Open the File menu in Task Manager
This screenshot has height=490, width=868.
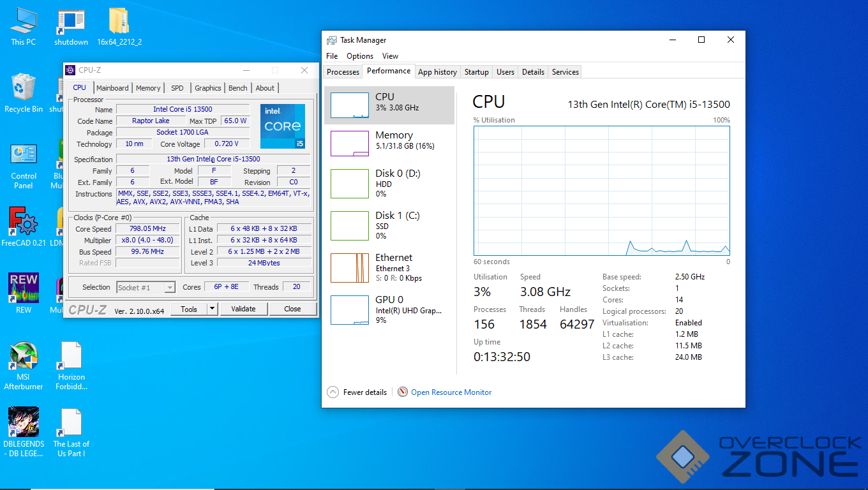pyautogui.click(x=332, y=56)
